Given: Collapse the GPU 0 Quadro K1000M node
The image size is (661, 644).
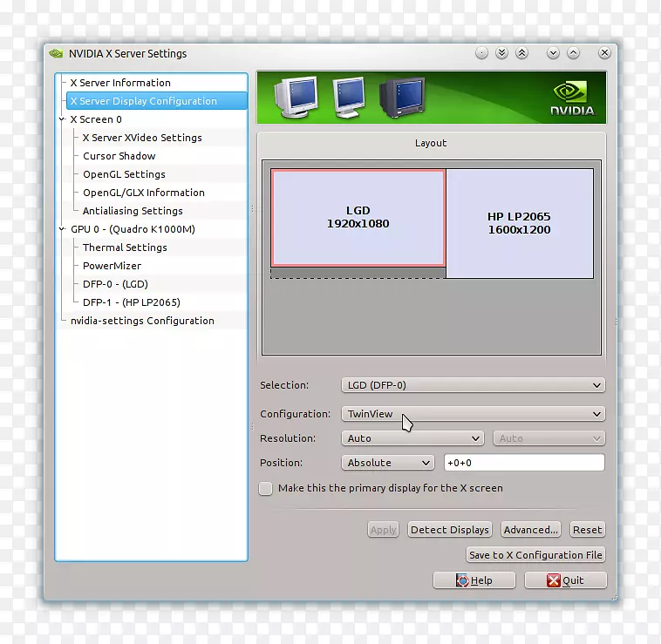Looking at the screenshot, I should [x=63, y=229].
